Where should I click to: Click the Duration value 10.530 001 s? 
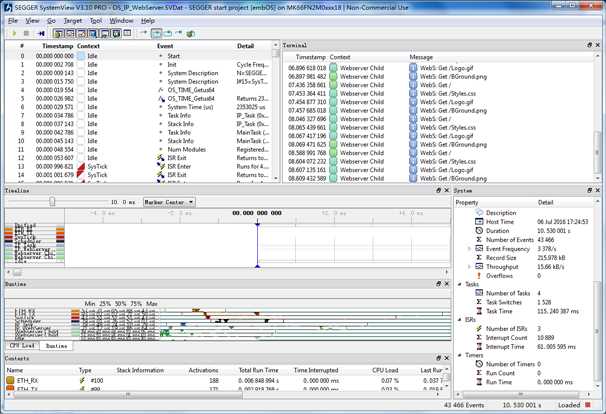click(x=554, y=231)
